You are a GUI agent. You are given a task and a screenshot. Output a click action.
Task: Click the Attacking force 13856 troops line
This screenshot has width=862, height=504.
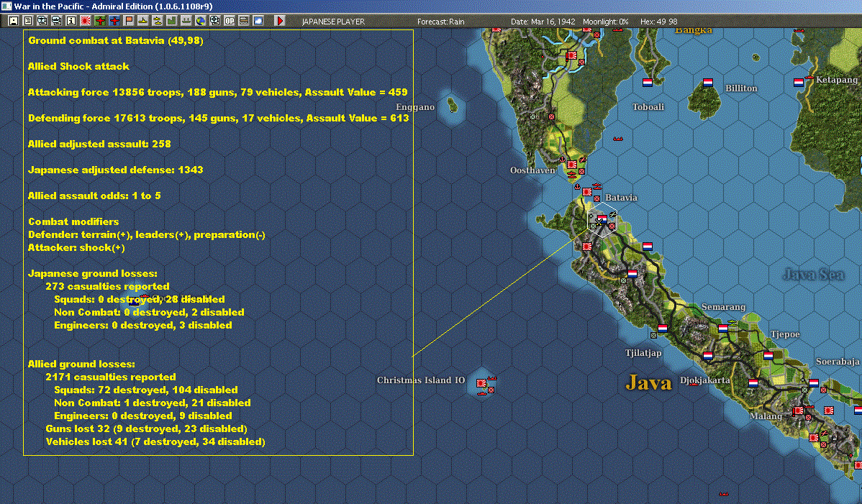click(218, 92)
